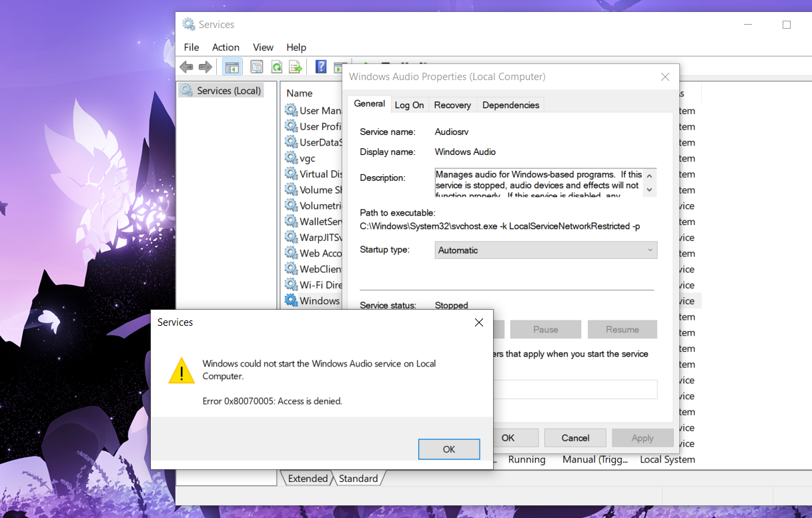Viewport: 812px width, 518px height.
Task: Switch to the Recovery tab
Action: click(452, 105)
